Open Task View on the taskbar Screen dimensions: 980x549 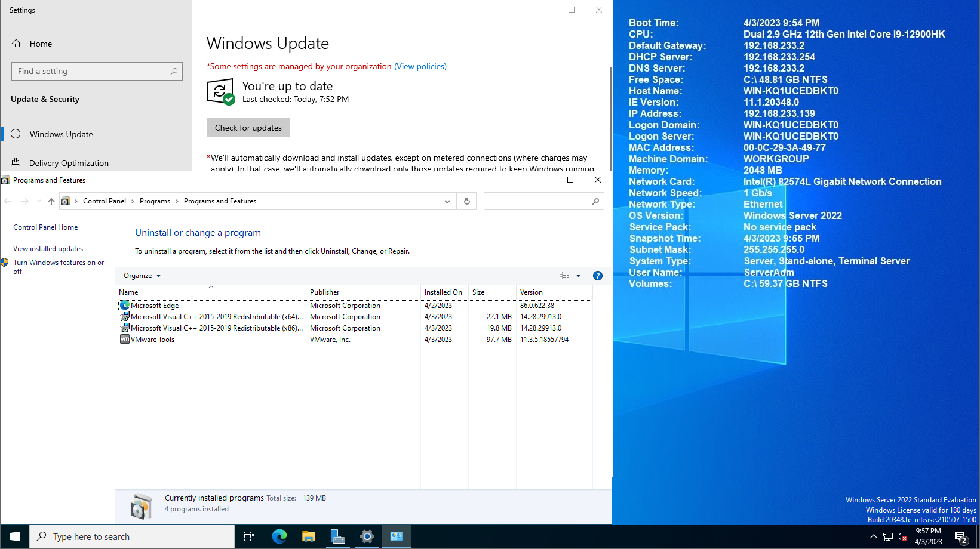click(249, 536)
